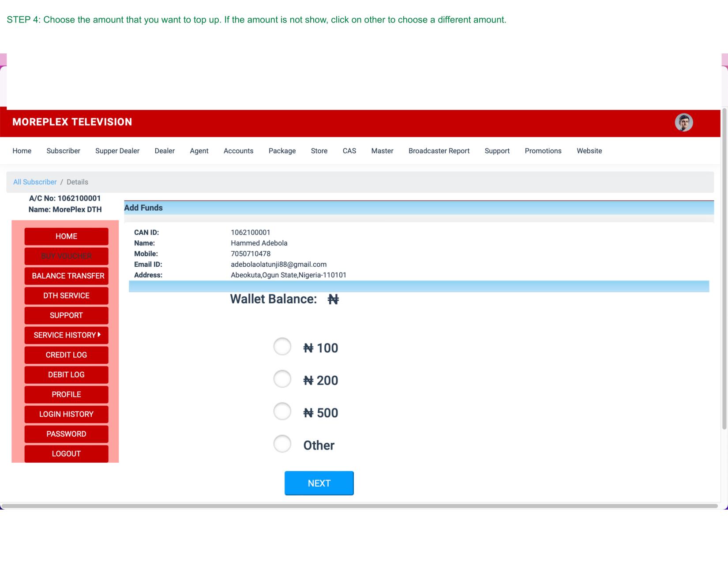Open the Promotions menu

pos(543,151)
